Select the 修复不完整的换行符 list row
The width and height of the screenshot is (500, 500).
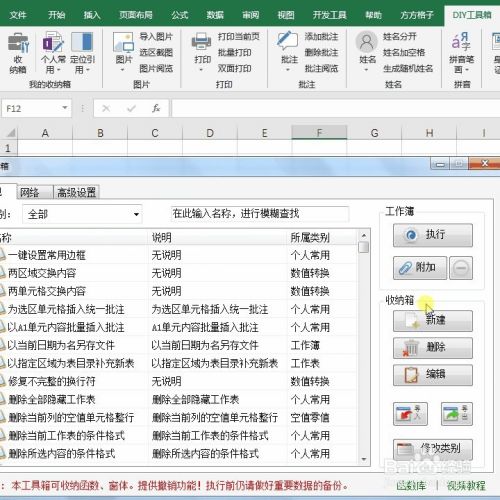tap(178, 381)
